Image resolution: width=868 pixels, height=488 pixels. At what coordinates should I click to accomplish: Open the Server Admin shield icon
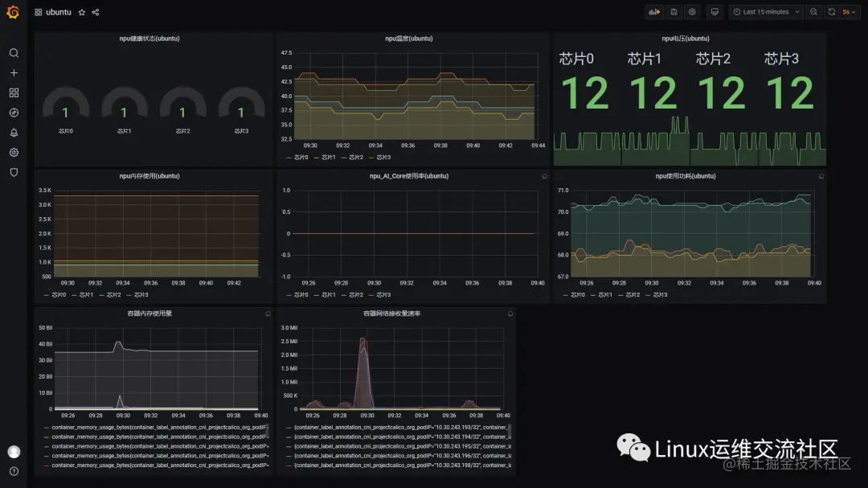(14, 172)
